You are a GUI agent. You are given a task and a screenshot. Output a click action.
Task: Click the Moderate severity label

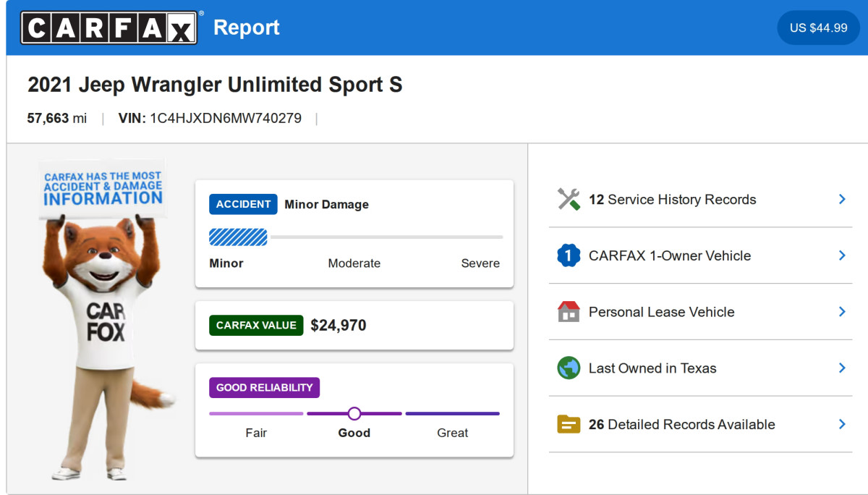pyautogui.click(x=354, y=263)
